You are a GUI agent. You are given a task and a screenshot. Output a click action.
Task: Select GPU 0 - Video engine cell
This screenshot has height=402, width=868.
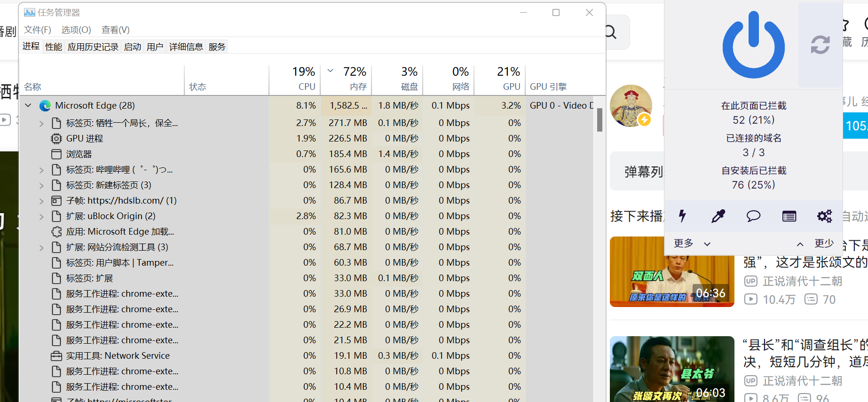click(560, 105)
